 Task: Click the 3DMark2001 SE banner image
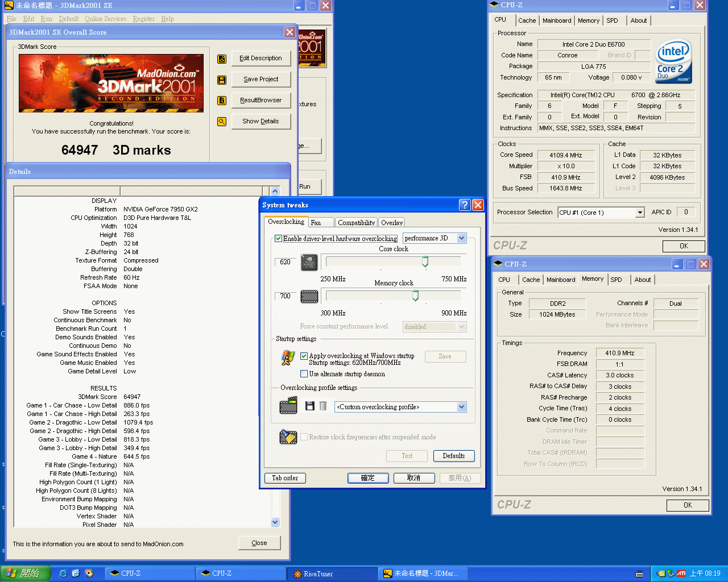111,83
